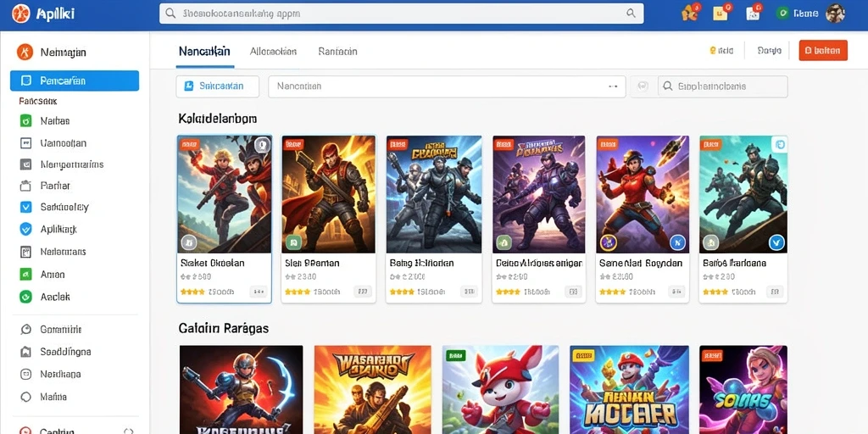Click the Mempermarims image icon in the sidebar
Viewport: 868px width, 434px height.
tap(25, 164)
